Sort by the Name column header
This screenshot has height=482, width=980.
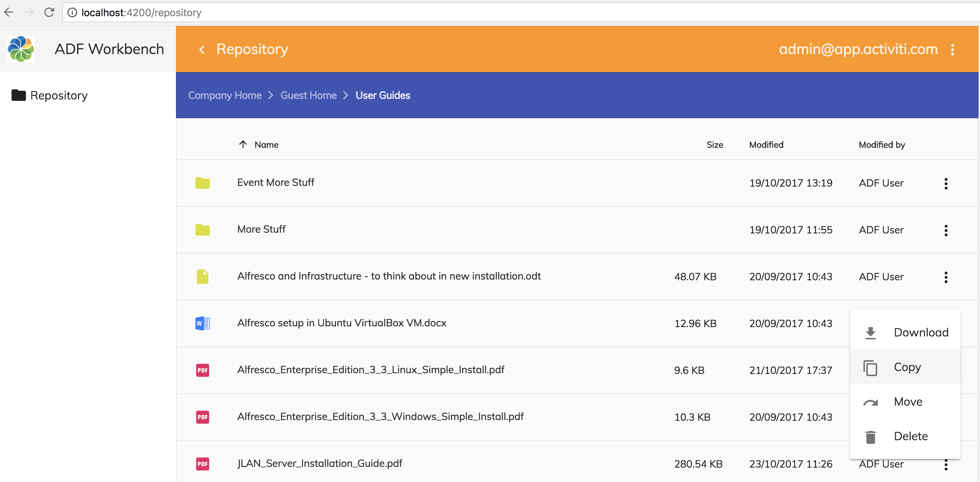tap(266, 144)
